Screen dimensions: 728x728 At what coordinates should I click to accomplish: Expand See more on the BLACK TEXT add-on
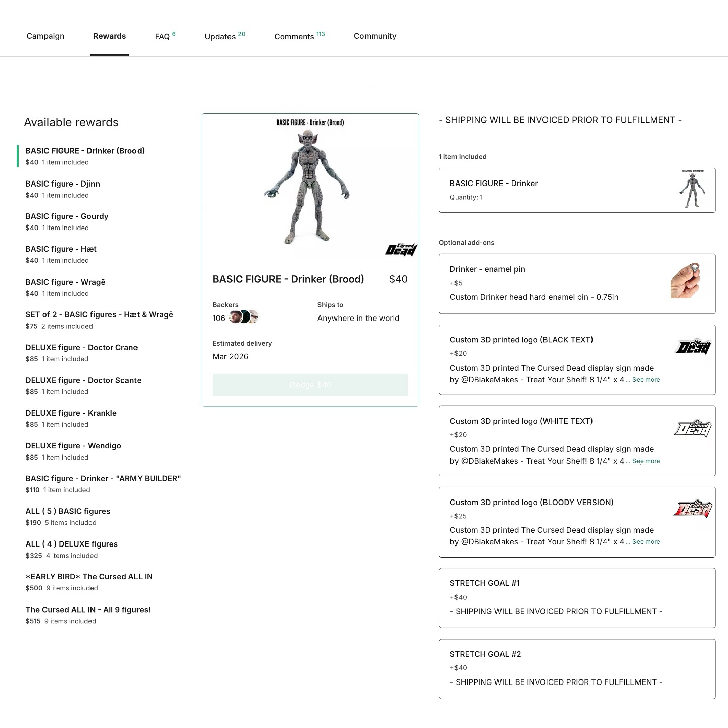[646, 380]
